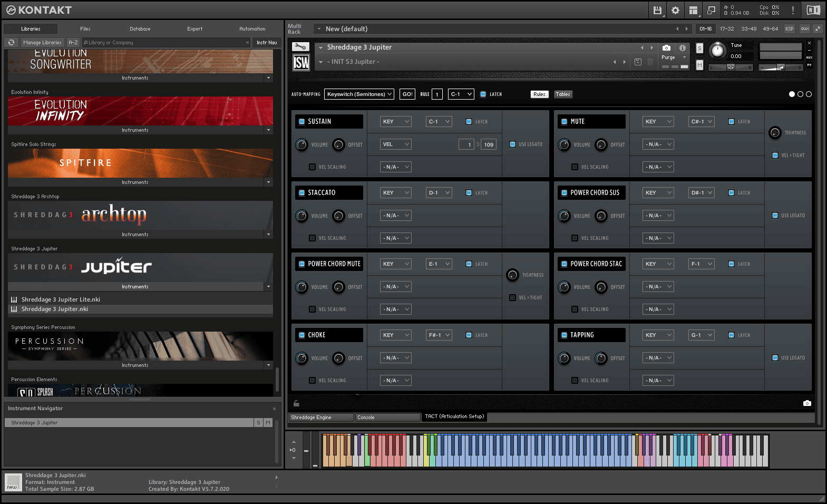Open CHOKE key F#-1 dropdown
Image resolution: width=827 pixels, height=504 pixels.
pos(439,335)
